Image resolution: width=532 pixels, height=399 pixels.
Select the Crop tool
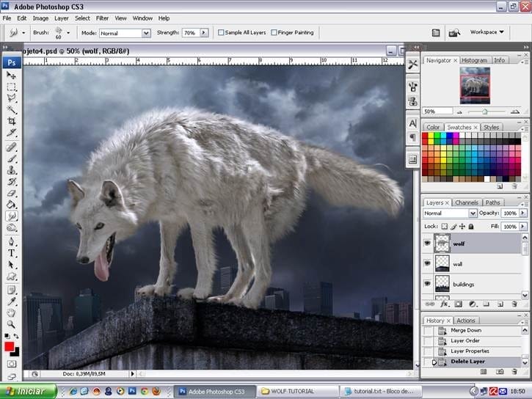click(x=12, y=121)
